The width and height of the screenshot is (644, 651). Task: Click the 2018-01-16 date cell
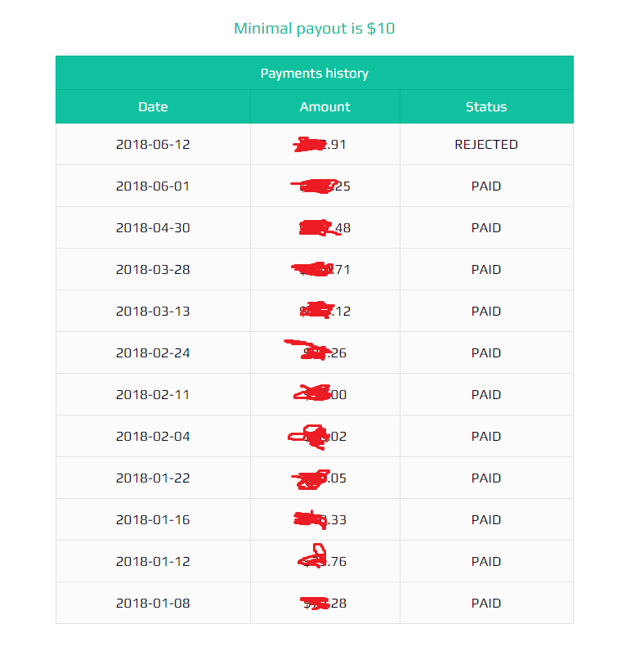(153, 520)
